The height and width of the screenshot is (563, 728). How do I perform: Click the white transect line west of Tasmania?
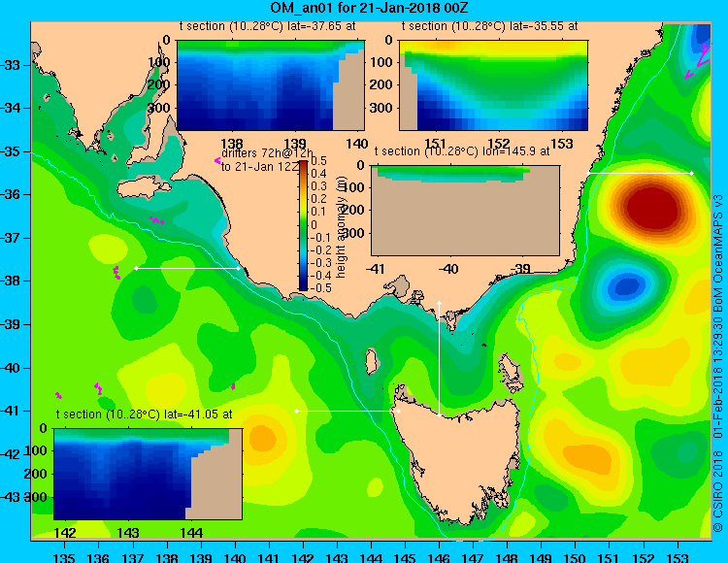click(x=347, y=412)
